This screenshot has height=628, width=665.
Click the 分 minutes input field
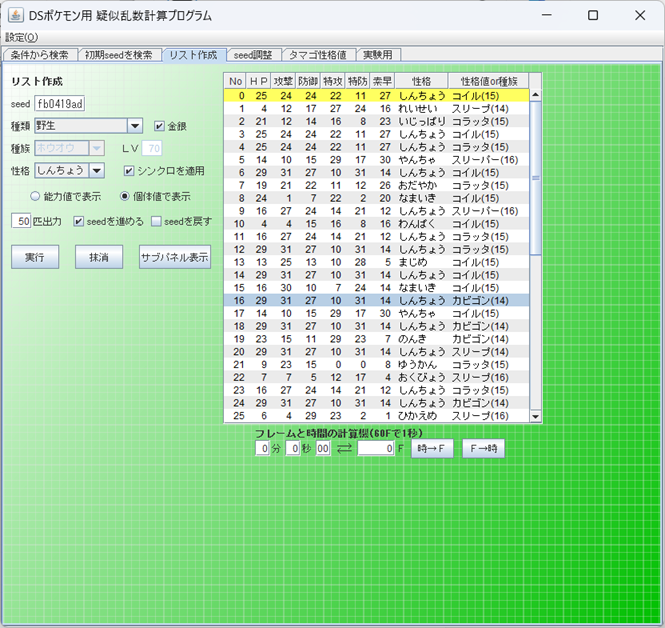pyautogui.click(x=262, y=448)
